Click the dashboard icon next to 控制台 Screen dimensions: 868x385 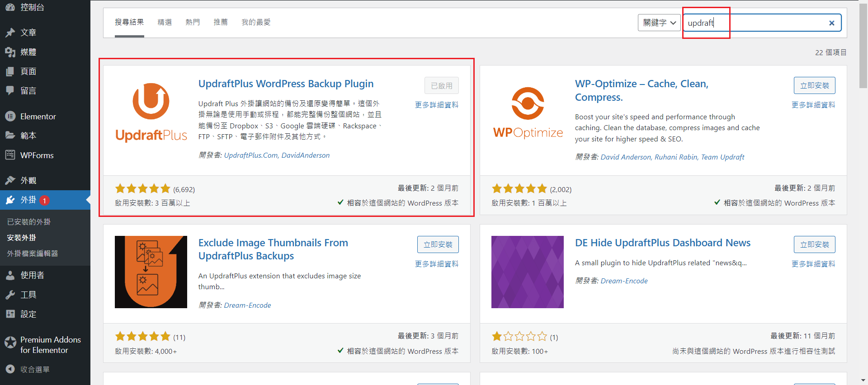pos(10,7)
